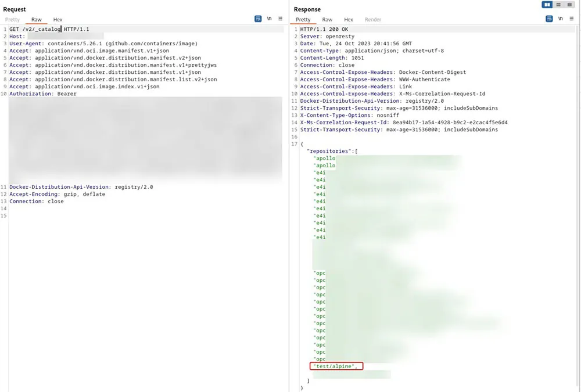
Task: Click request Docker-Distribution-Api-Version header
Action: point(81,187)
